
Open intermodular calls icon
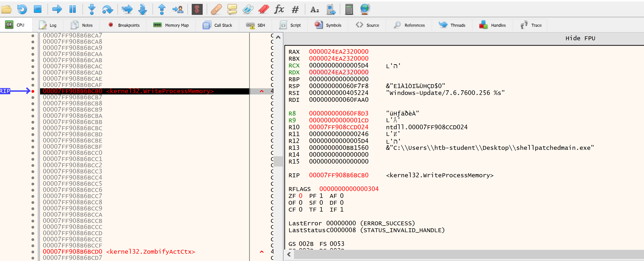click(331, 10)
